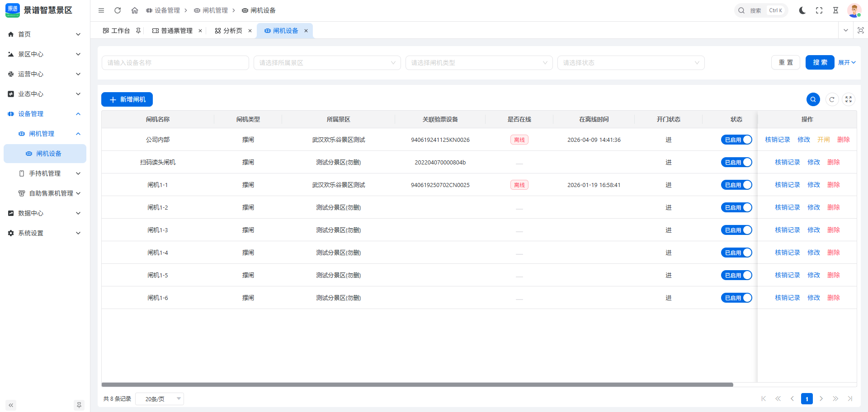Toggle 已启用 switch for 闸机1-6

click(x=736, y=298)
